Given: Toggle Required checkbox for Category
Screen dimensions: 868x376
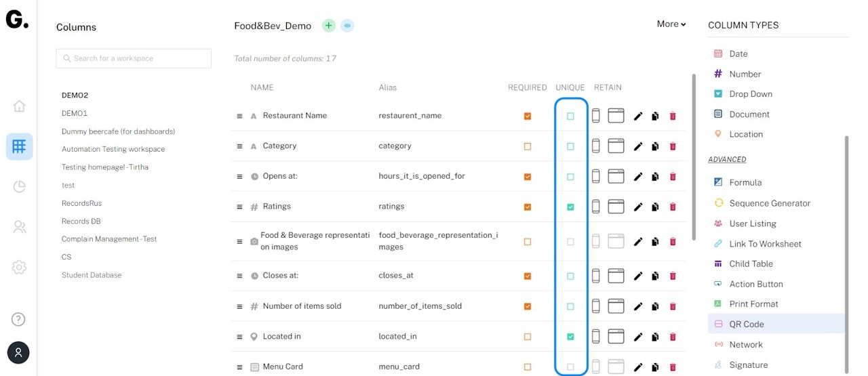Looking at the screenshot, I should tap(528, 146).
